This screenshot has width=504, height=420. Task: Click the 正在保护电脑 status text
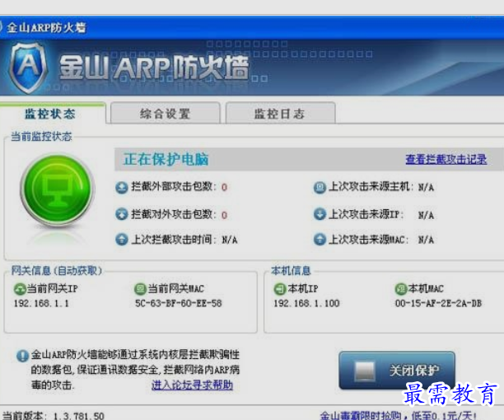[x=166, y=160]
